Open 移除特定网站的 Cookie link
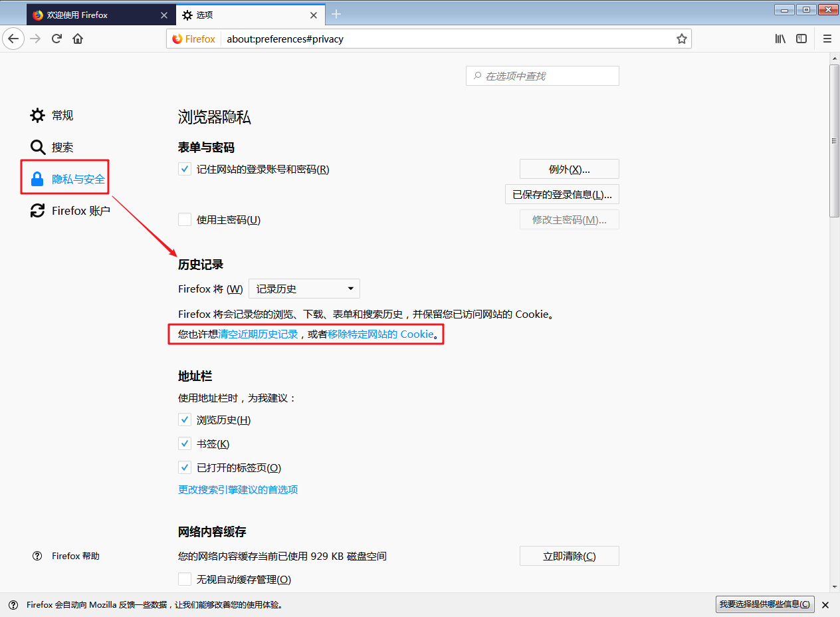The height and width of the screenshot is (617, 840). [x=380, y=334]
